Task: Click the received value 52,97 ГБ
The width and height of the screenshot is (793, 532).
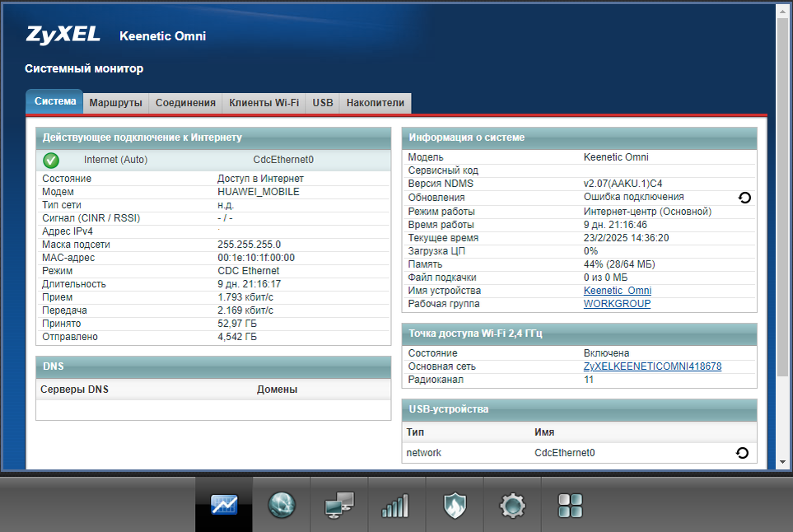Action: pos(237,324)
